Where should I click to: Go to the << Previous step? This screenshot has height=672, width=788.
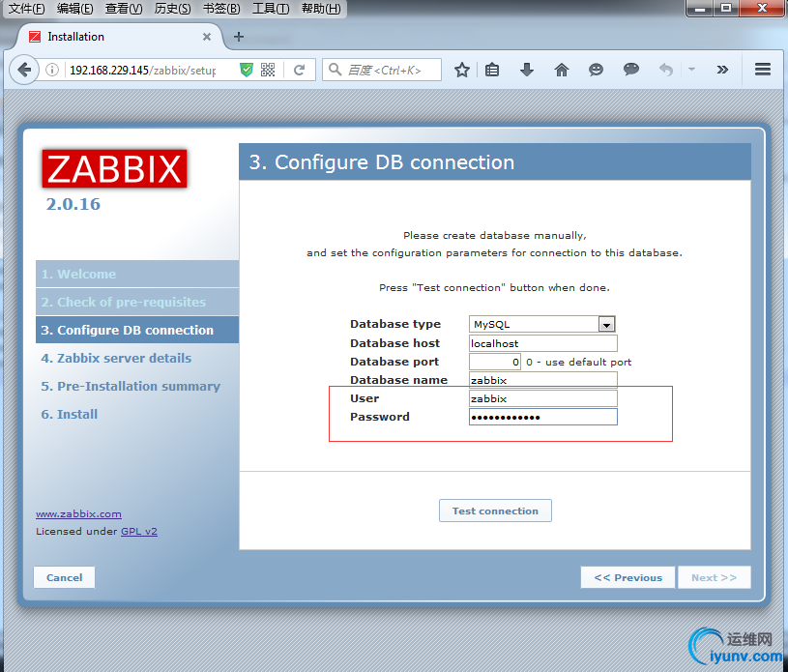pos(627,577)
